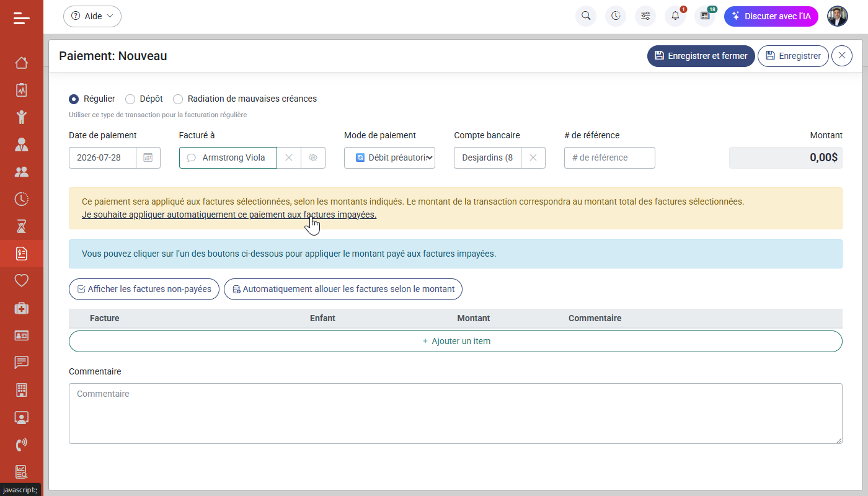Select Radiation de mauvaises créances option
Image resolution: width=868 pixels, height=496 pixels.
point(178,99)
